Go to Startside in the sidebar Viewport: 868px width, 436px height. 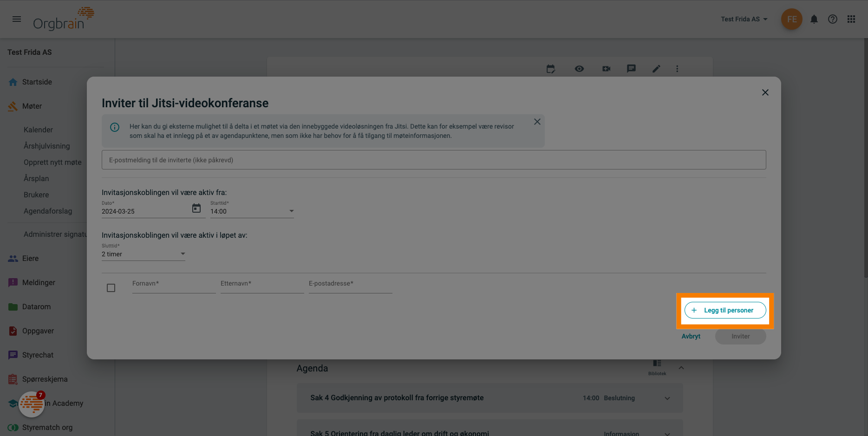37,82
